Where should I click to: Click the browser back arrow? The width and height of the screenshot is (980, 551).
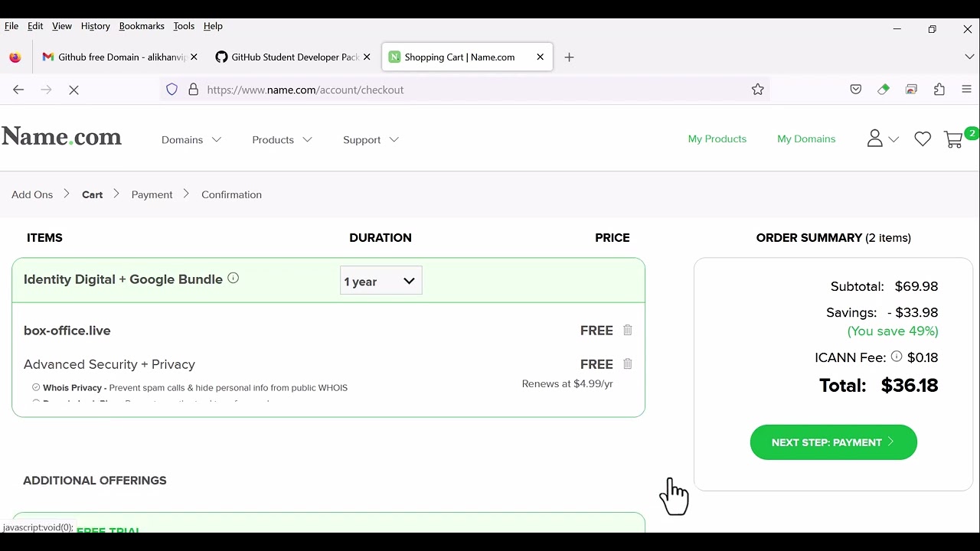18,90
